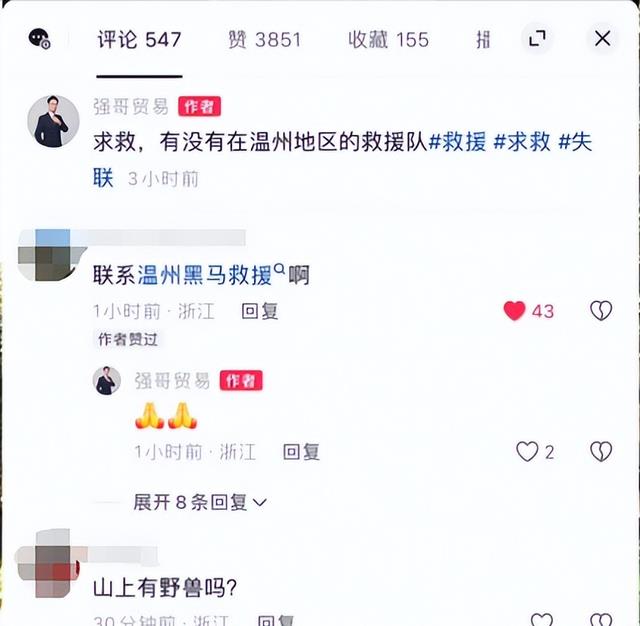Image resolution: width=640 pixels, height=626 pixels.
Task: Close the comments panel with X
Action: coord(602,39)
